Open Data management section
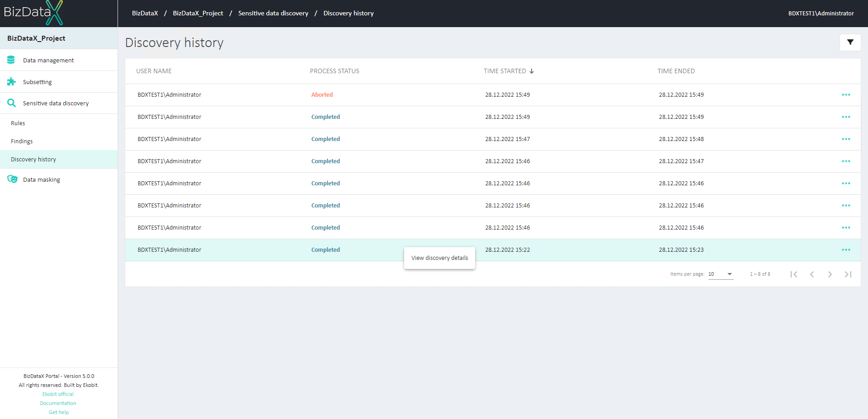Viewport: 868px width, 419px height. 59,60
